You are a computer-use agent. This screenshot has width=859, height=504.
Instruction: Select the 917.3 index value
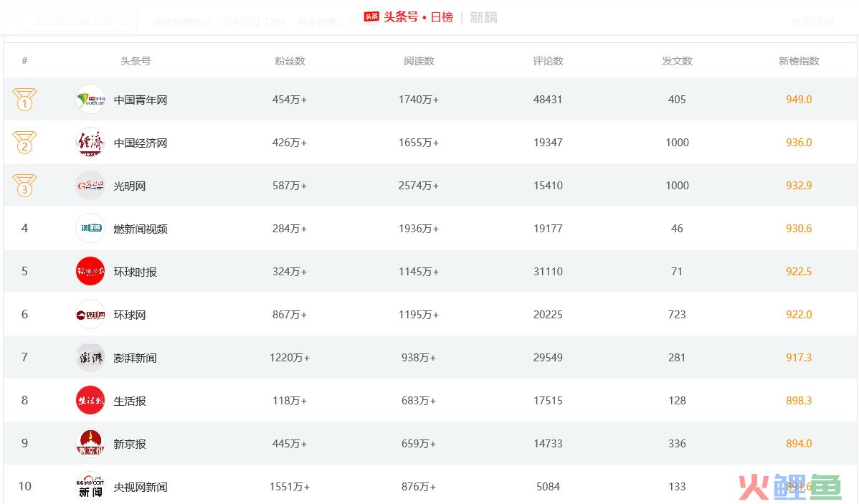tap(799, 357)
